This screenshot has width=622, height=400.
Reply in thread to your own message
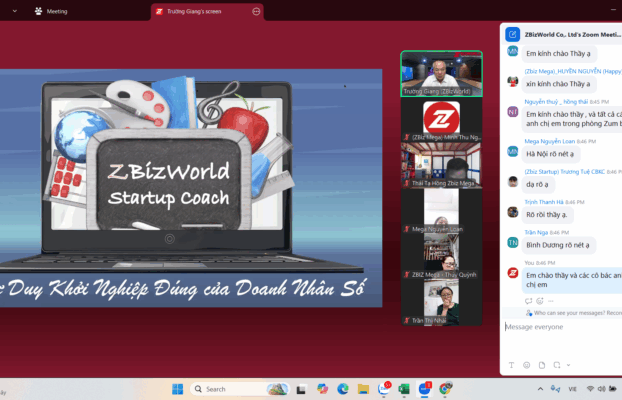[x=528, y=301]
